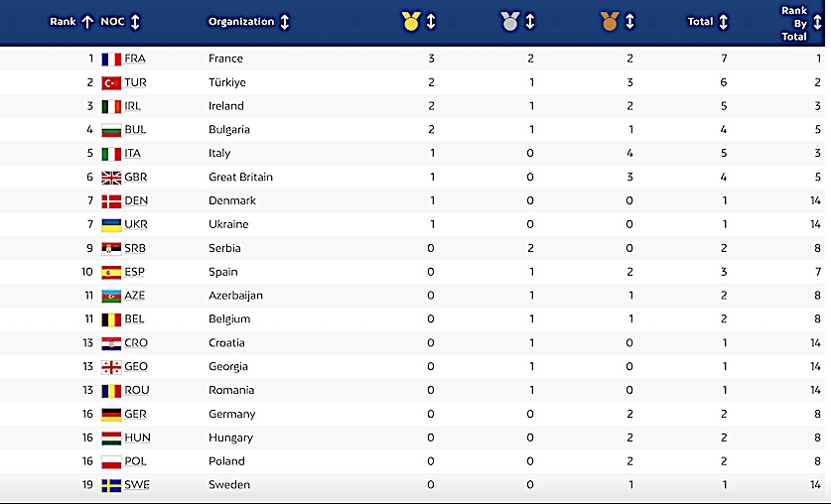Click the Türkiye flag icon
This screenshot has width=831, height=504.
(x=111, y=82)
